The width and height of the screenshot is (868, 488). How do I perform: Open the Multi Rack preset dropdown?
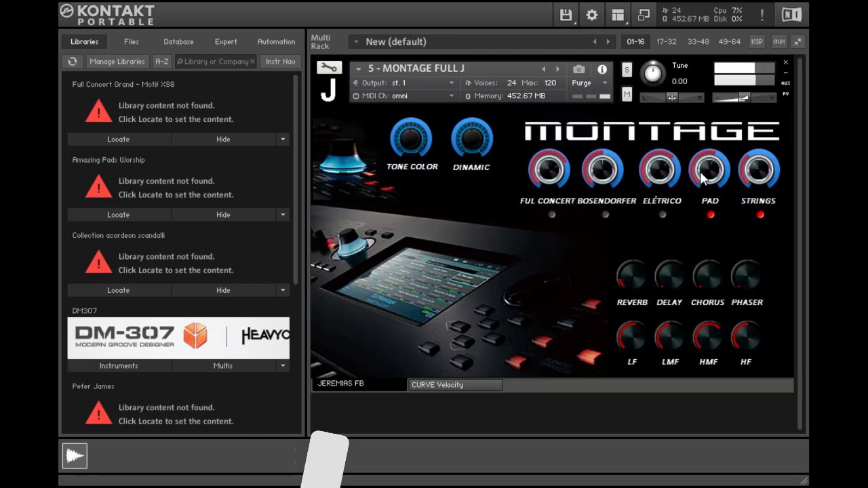(x=355, y=42)
